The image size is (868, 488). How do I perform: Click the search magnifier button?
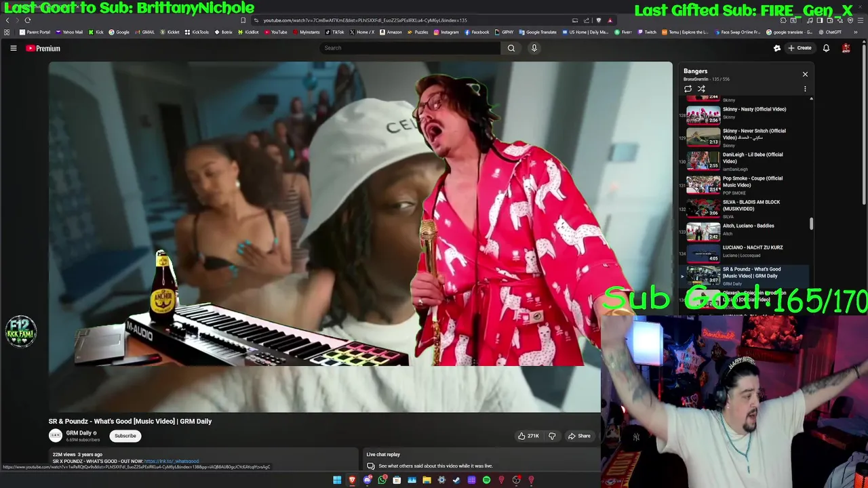point(511,48)
